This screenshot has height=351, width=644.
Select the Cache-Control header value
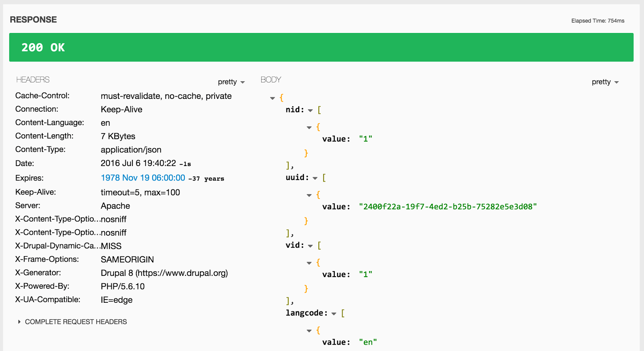point(166,96)
